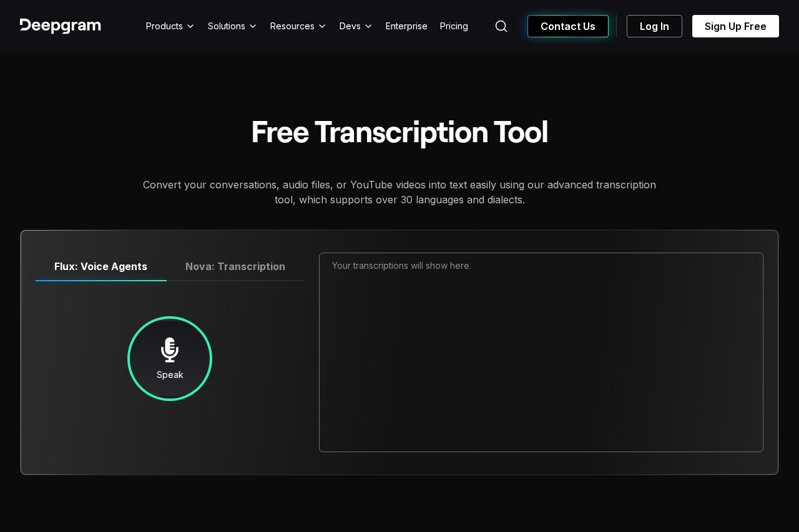Open the search icon in the navbar
This screenshot has height=532, width=799.
pos(501,26)
